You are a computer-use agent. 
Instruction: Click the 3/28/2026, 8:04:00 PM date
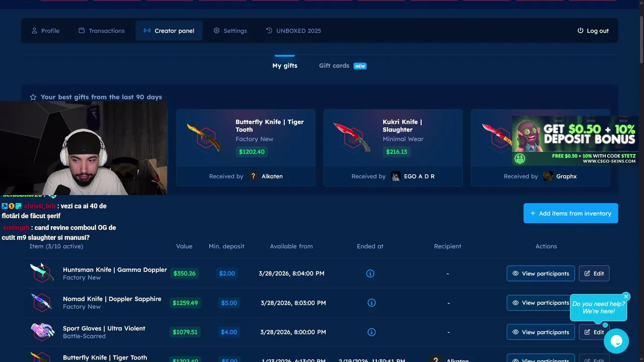(x=292, y=274)
